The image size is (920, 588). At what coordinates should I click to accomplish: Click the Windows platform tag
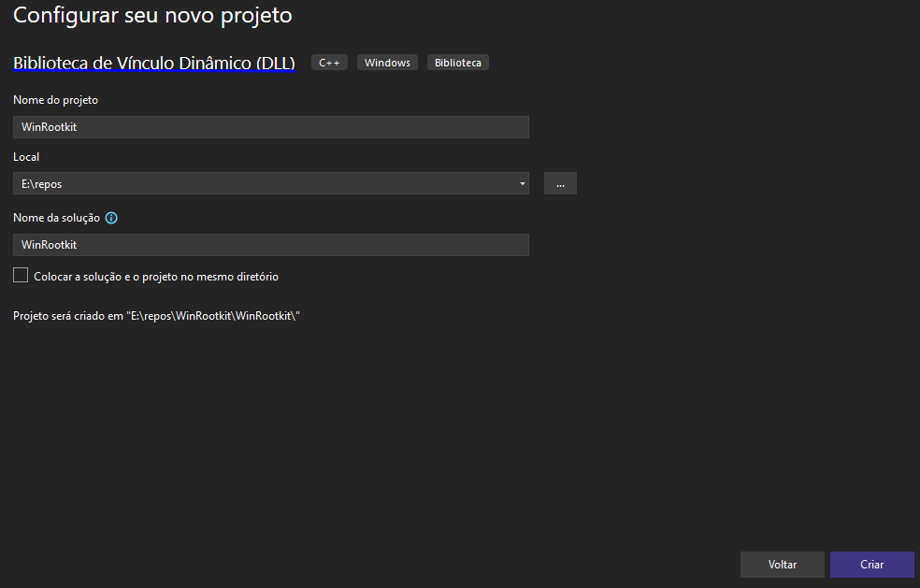(387, 63)
